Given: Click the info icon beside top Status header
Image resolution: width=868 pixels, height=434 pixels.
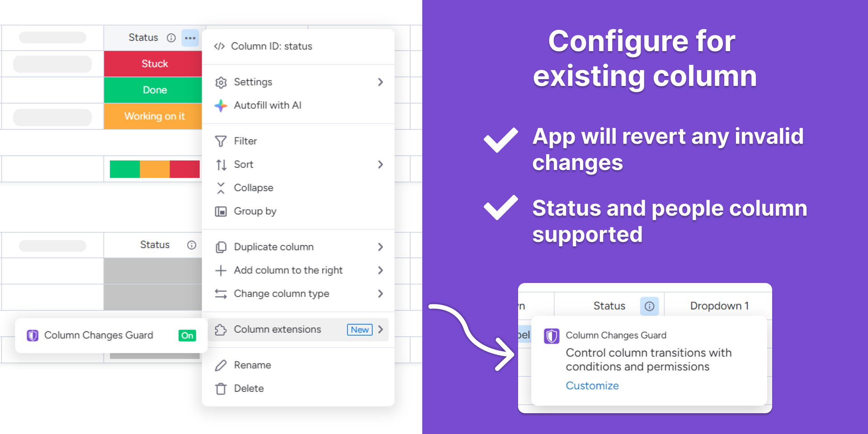Looking at the screenshot, I should click(171, 38).
